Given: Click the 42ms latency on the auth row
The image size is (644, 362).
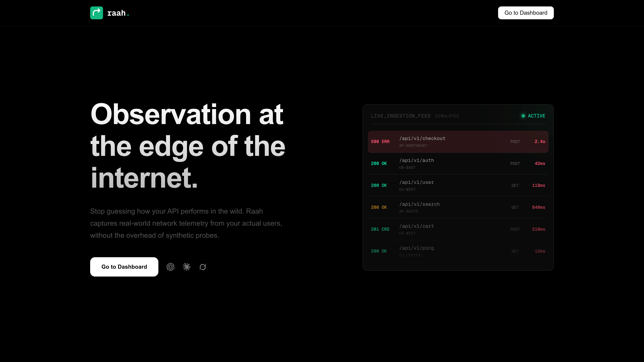Looking at the screenshot, I should pos(540,163).
